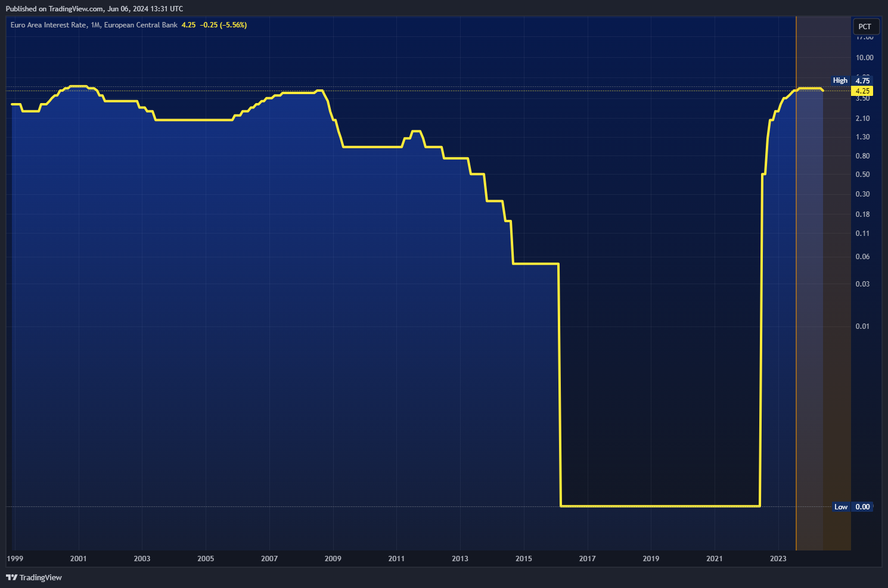Click the 0.80 price axis label
This screenshot has height=588, width=888.
coord(862,156)
